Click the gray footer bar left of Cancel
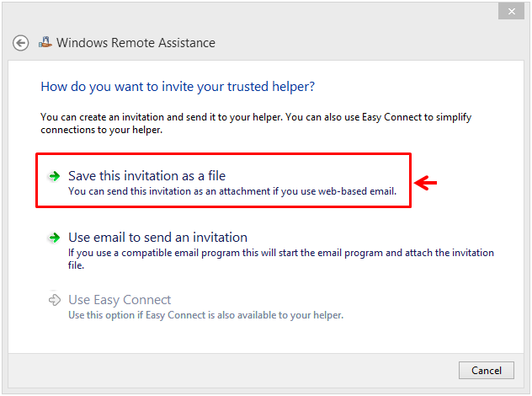This screenshot has height=396, width=532. [231, 370]
